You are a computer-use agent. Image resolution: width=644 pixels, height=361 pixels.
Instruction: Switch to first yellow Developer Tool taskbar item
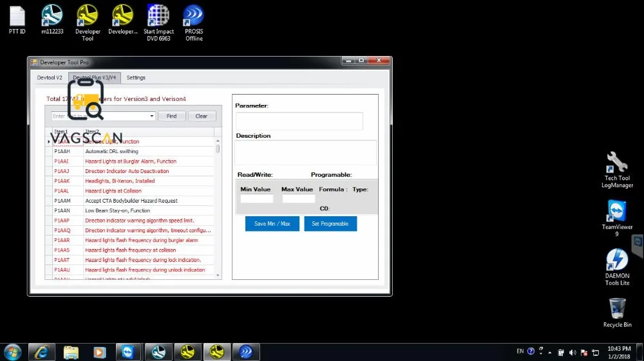187,352
